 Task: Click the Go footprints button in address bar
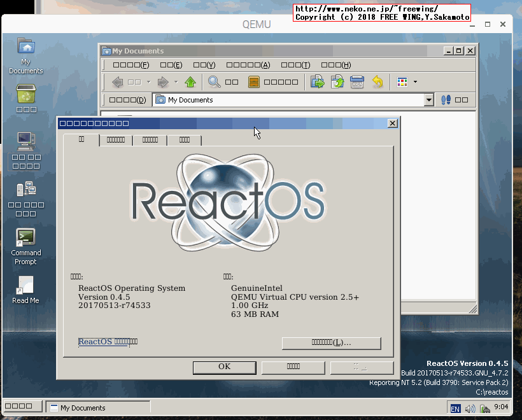454,100
